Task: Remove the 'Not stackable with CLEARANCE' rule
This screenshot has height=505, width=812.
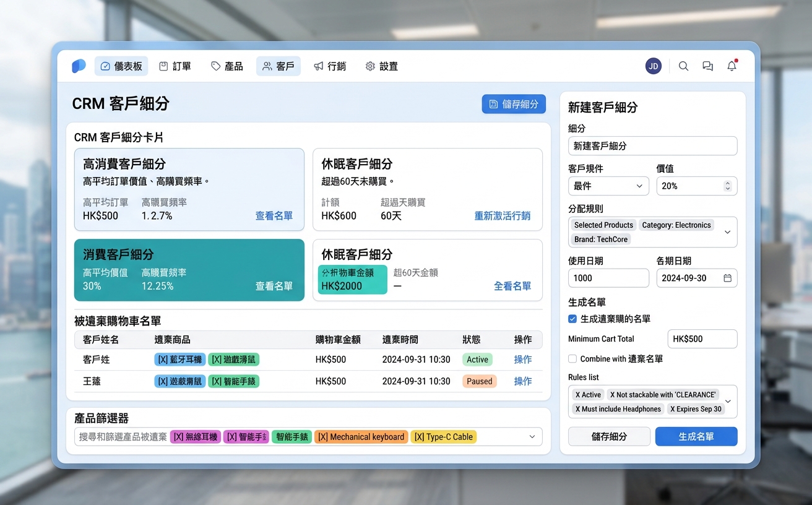Action: 613,395
